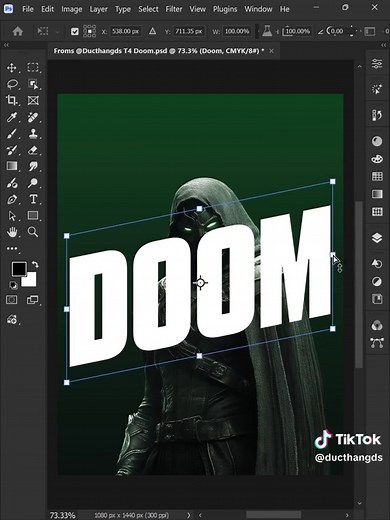Select the Eyedropper tool
Screen dimensions: 390x520
(x=12, y=117)
